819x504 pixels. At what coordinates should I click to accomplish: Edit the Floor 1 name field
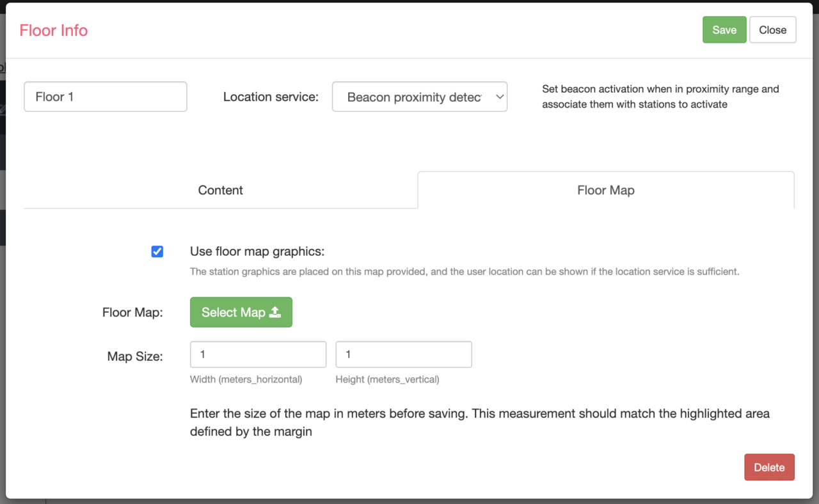coord(105,96)
